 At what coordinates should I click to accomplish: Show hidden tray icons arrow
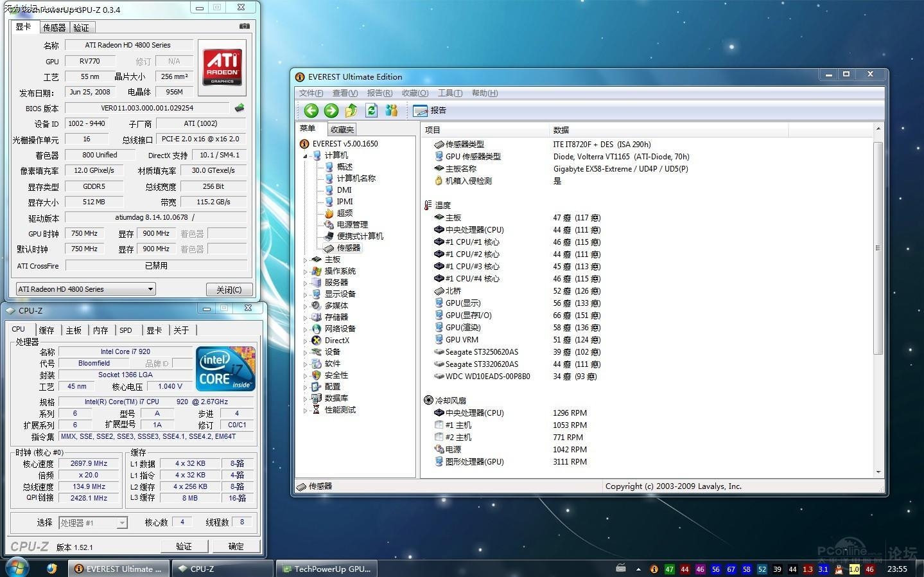click(x=638, y=569)
